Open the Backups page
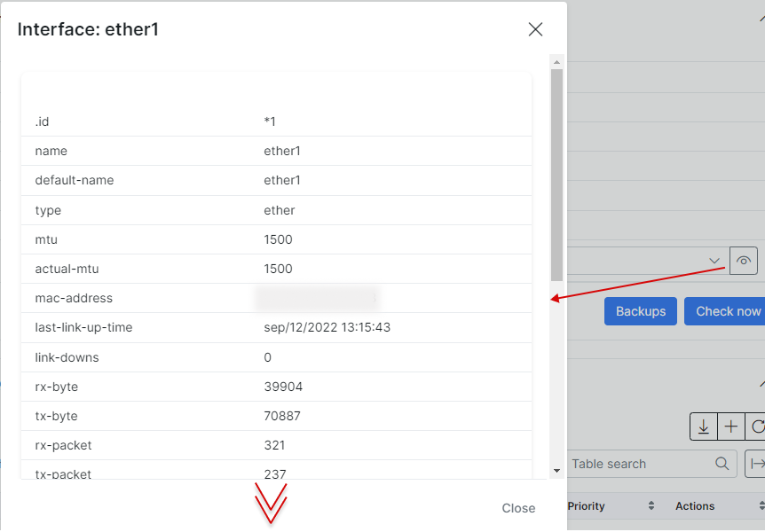Viewport: 765px width, 532px height. pyautogui.click(x=640, y=311)
